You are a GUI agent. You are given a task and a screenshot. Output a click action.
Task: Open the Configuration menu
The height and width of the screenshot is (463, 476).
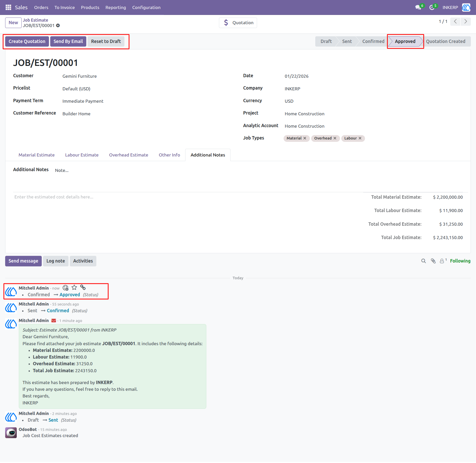pos(146,7)
